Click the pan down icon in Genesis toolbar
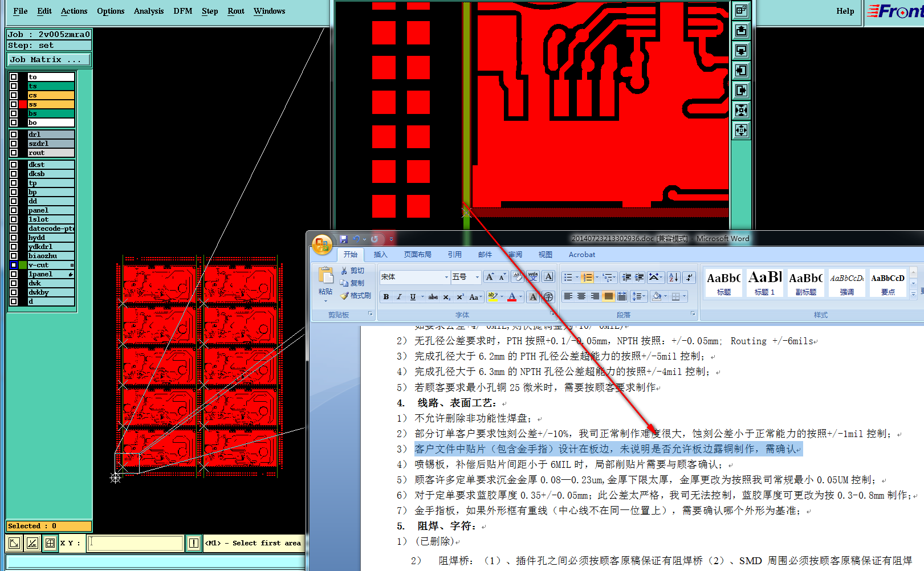This screenshot has width=924, height=571. pos(741,50)
